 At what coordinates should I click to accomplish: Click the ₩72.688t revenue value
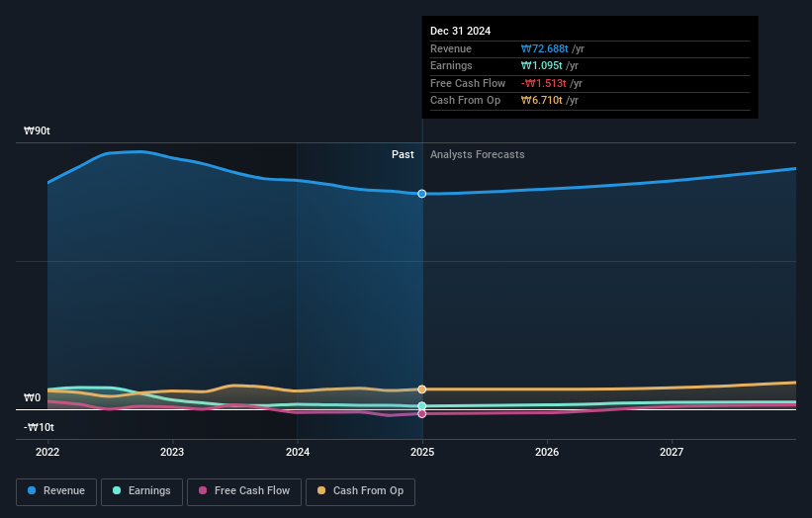(x=544, y=48)
